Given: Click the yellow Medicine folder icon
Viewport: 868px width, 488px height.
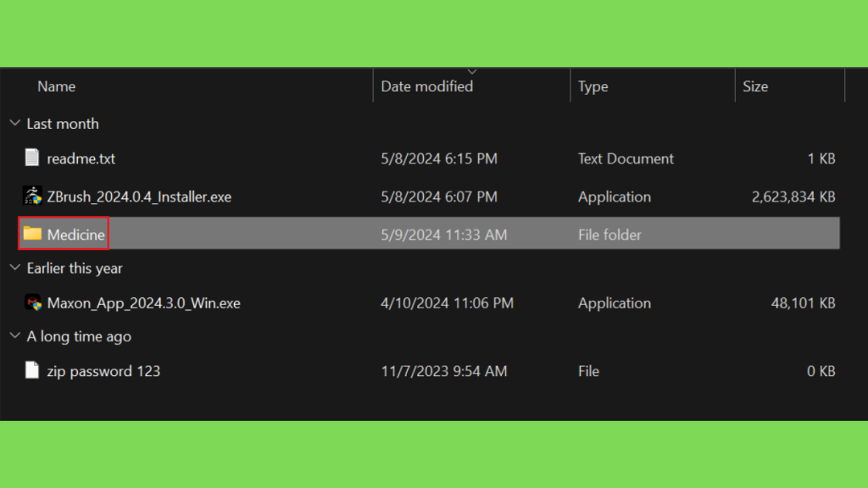Looking at the screenshot, I should point(33,234).
